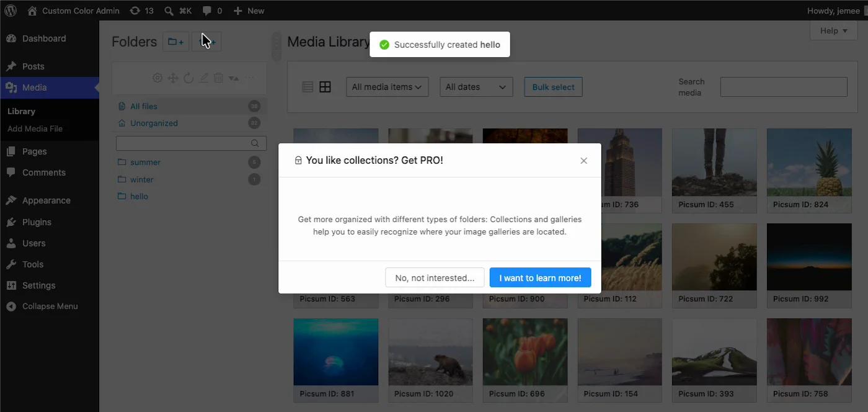
Task: Select the winter folder
Action: pos(190,179)
